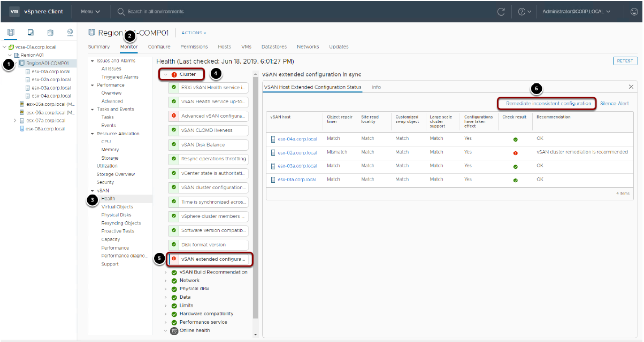Collapse the Resource Allocation section
Image resolution: width=644 pixels, height=342 pixels.
pyautogui.click(x=93, y=134)
